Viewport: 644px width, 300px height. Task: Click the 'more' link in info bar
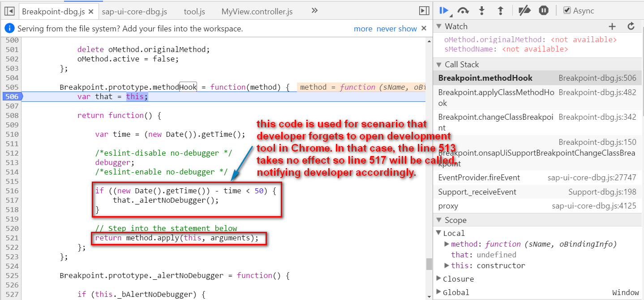[x=363, y=29]
